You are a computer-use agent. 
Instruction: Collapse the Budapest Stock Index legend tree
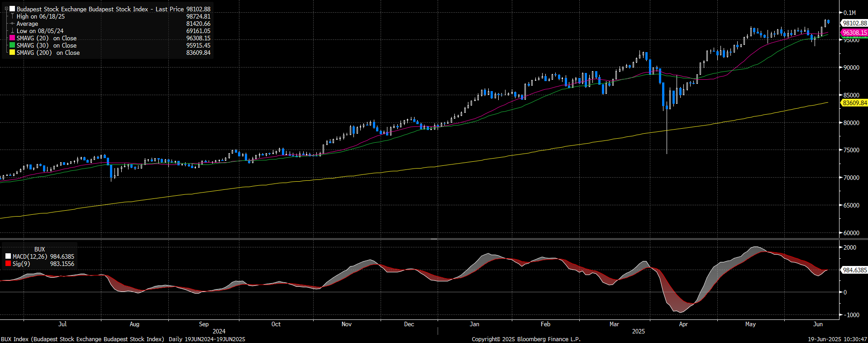click(6, 9)
